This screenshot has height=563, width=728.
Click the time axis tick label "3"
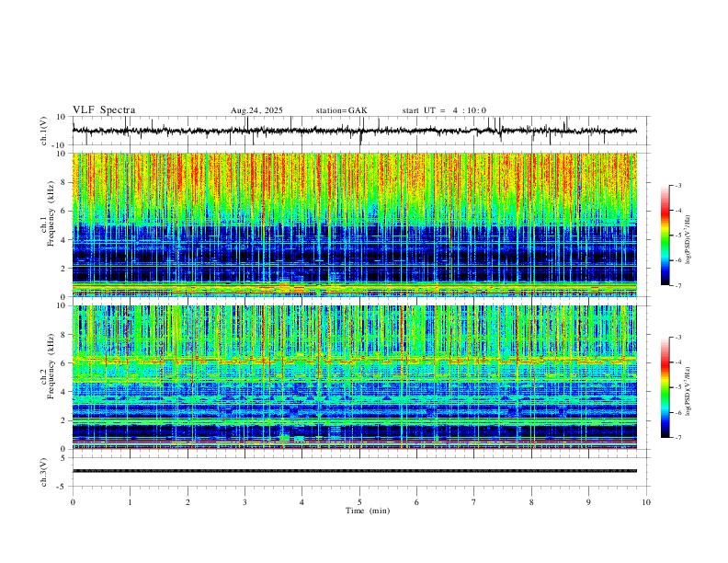[245, 502]
